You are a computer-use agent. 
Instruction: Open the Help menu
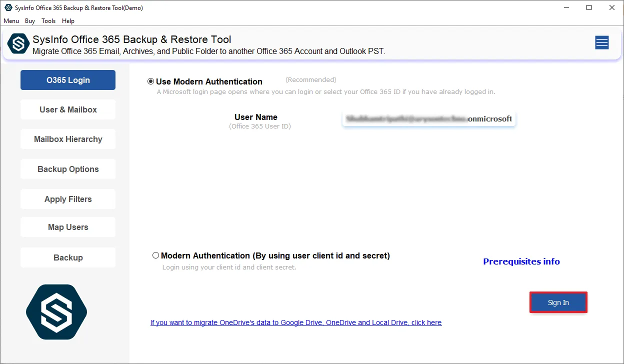(x=68, y=21)
